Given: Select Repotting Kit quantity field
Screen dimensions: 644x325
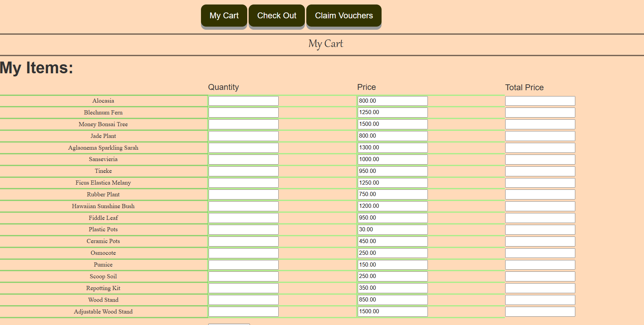Looking at the screenshot, I should [x=243, y=288].
